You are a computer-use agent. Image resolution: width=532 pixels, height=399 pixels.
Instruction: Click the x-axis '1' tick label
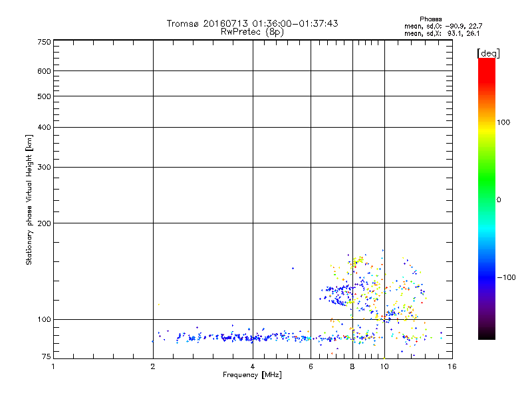[53, 366]
